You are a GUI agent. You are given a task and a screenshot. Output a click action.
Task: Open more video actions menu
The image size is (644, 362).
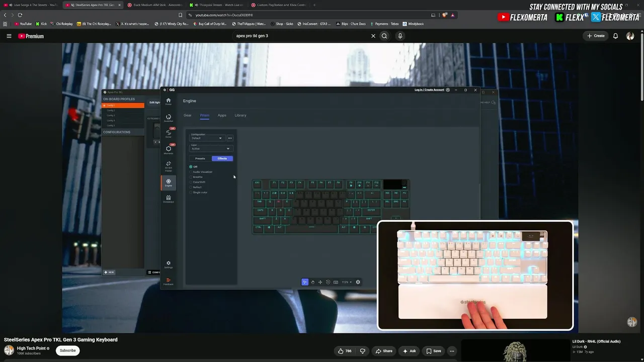point(452,351)
